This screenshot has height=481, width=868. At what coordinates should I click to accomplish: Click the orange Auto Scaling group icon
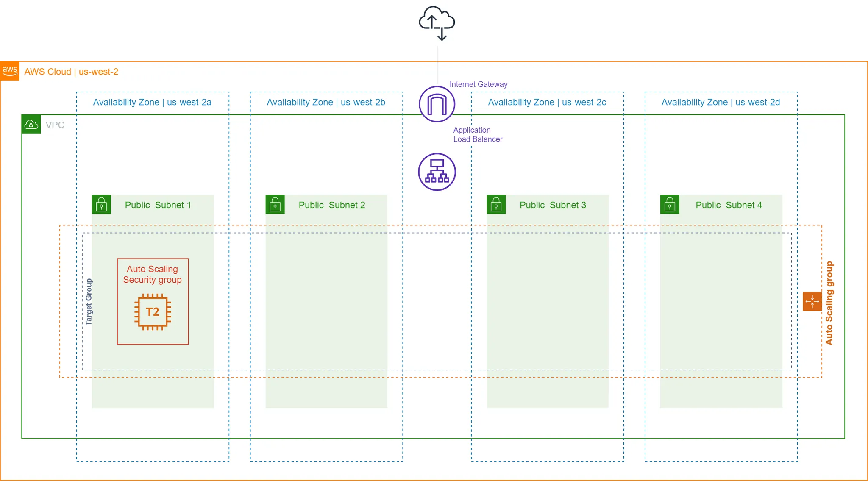click(x=812, y=301)
